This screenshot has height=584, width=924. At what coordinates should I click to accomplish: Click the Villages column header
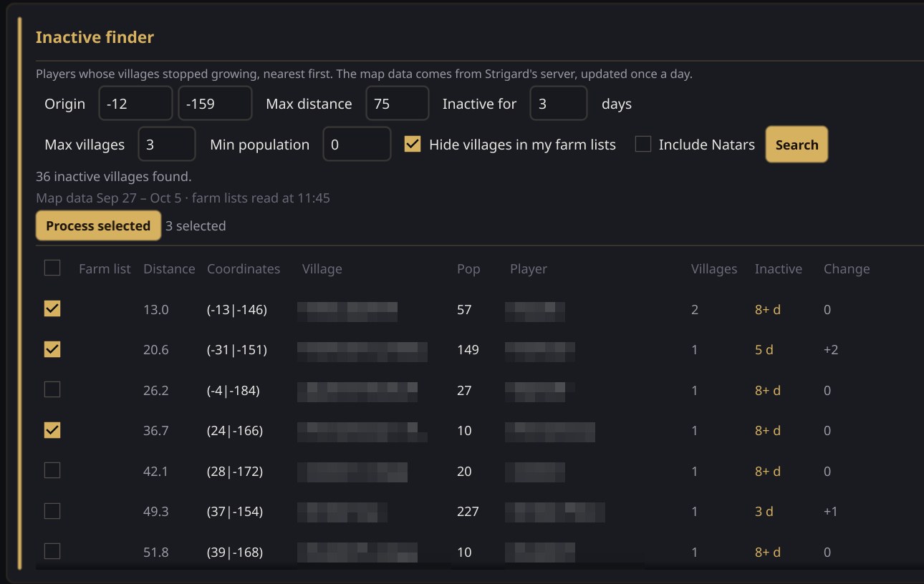tap(714, 269)
